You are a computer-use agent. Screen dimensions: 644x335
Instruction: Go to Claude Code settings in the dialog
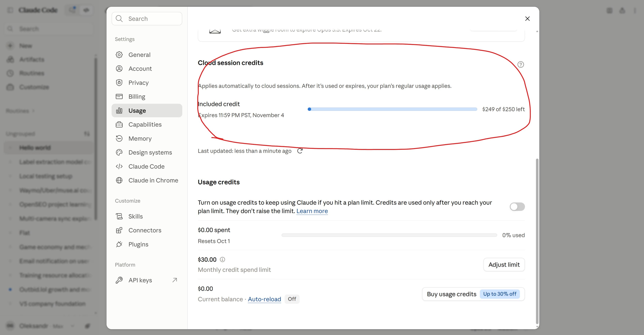coord(147,166)
